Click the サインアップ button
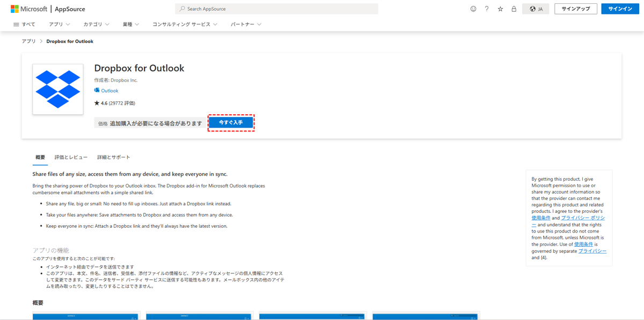644x320 pixels. point(576,9)
